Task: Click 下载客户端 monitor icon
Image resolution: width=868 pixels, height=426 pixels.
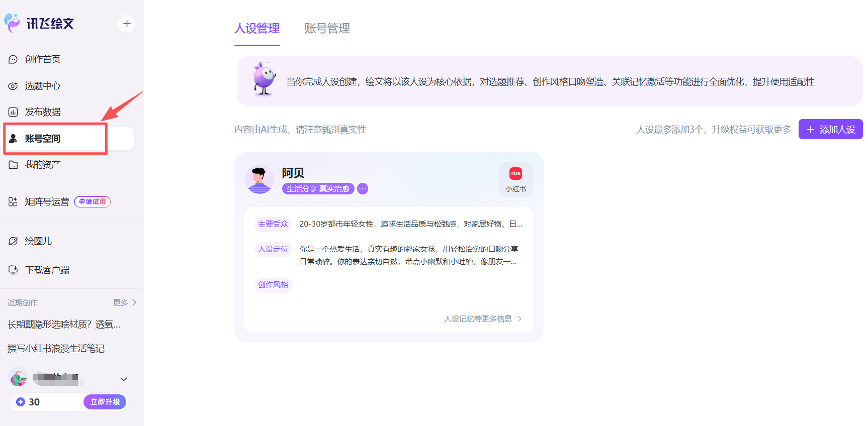Action: tap(13, 270)
